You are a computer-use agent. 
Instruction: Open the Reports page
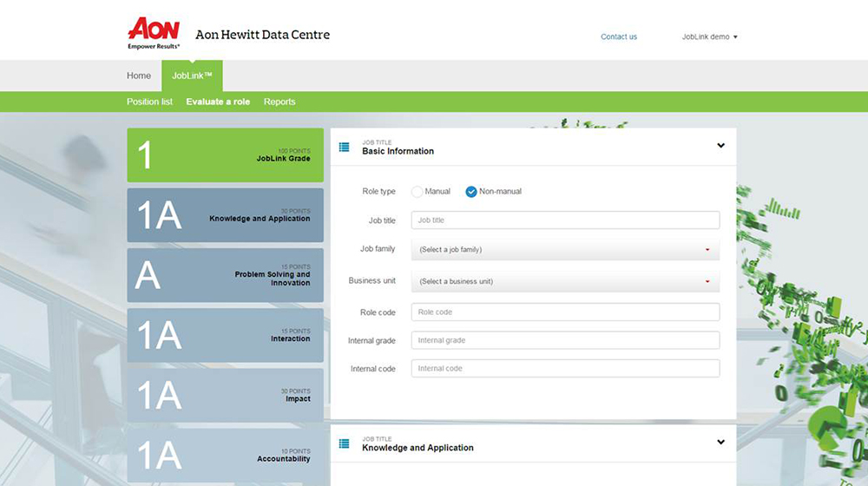279,102
